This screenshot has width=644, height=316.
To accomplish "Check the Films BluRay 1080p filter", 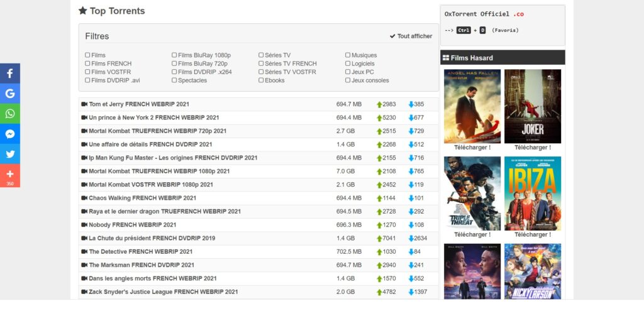I will click(x=174, y=55).
